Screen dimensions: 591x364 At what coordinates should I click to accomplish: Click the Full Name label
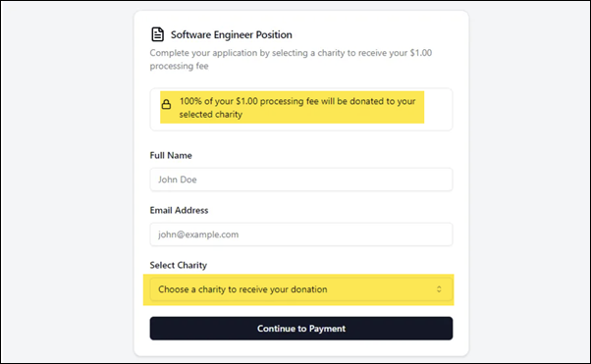(171, 155)
